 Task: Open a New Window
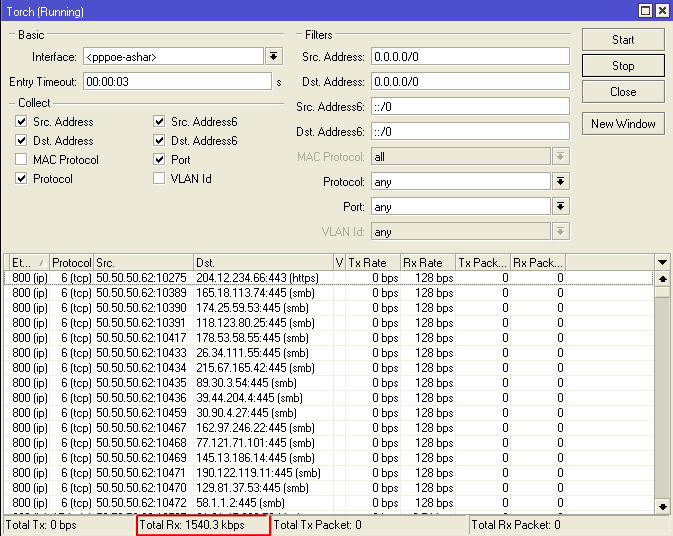(623, 124)
